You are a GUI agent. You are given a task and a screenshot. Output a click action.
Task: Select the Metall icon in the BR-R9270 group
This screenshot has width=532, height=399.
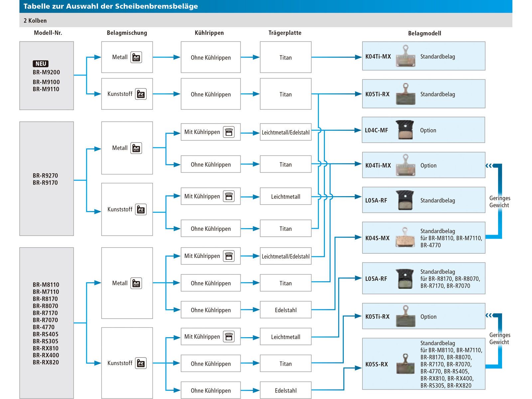pos(136,148)
